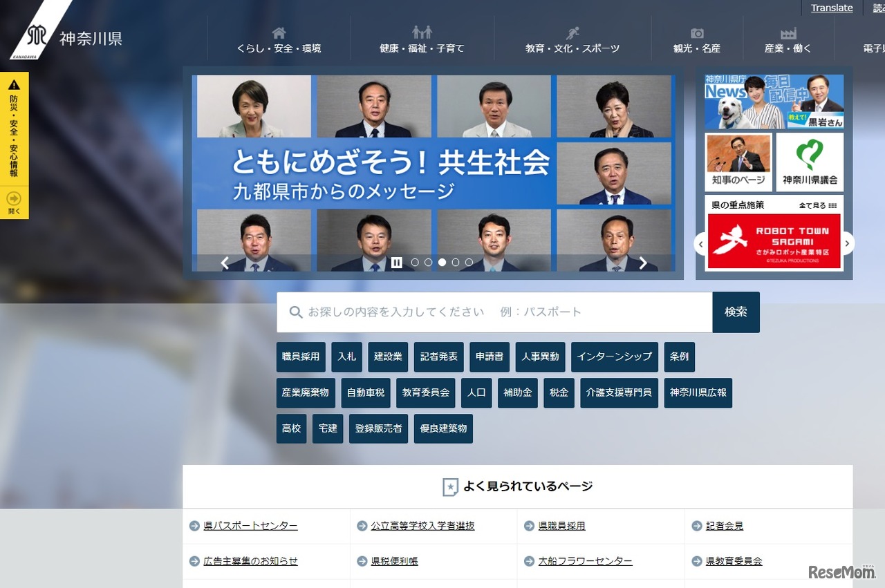
Task: Select the 産業廃棄物 keyword tag
Action: [x=306, y=393]
